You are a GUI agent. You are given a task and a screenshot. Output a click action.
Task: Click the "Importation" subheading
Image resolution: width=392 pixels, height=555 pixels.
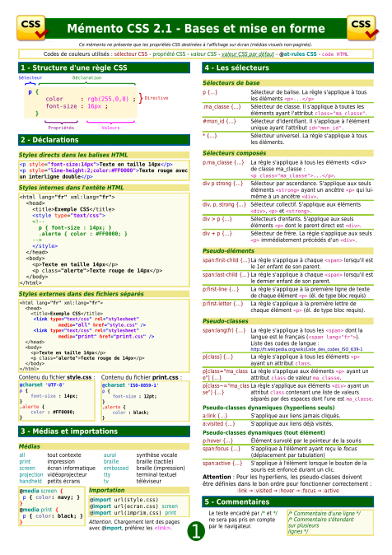coord(106,490)
